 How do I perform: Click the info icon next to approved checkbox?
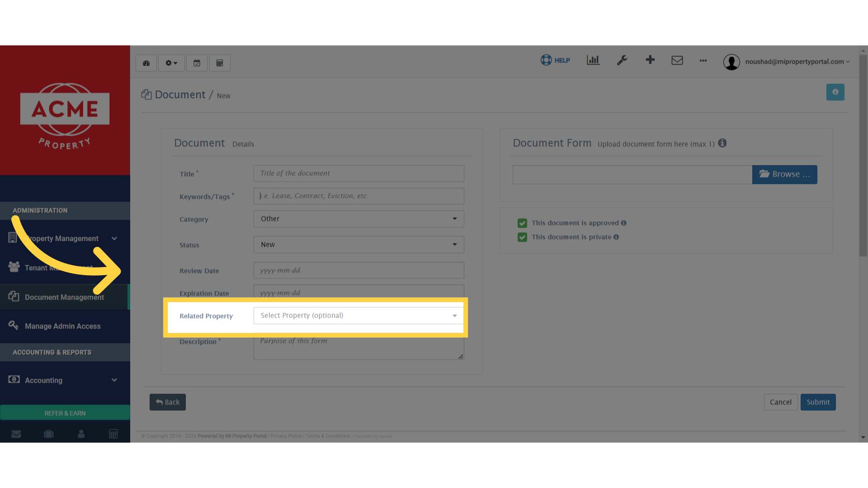point(624,223)
